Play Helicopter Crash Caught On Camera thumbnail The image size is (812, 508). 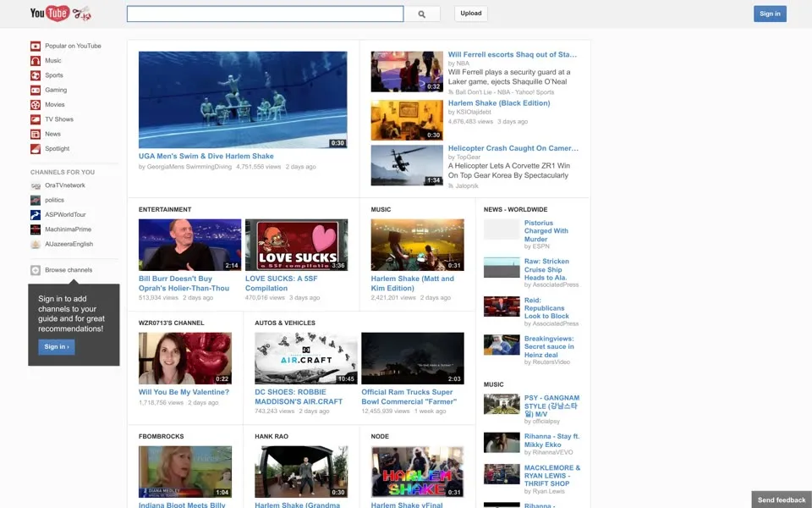[x=407, y=165]
